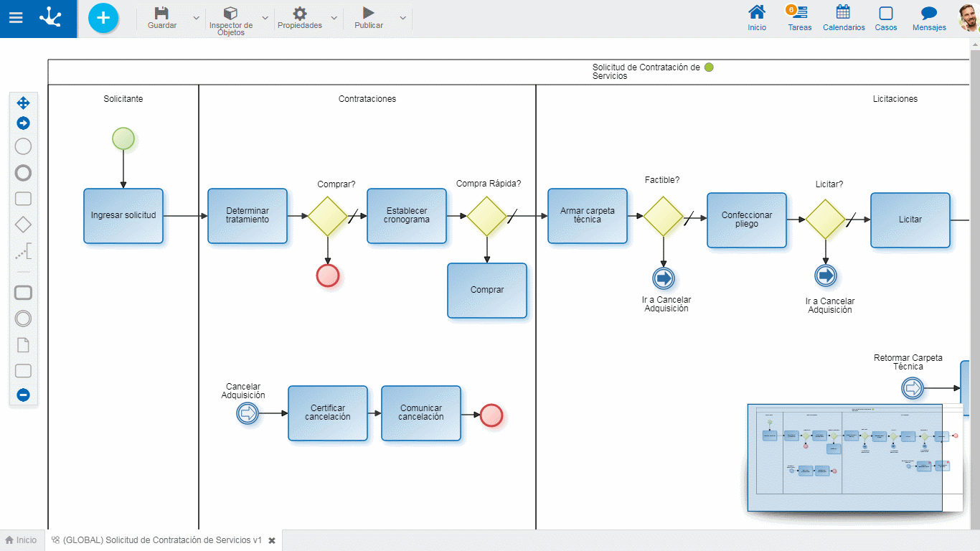980x551 pixels.
Task: Switch to the Inicio bottom tab
Action: (x=21, y=540)
